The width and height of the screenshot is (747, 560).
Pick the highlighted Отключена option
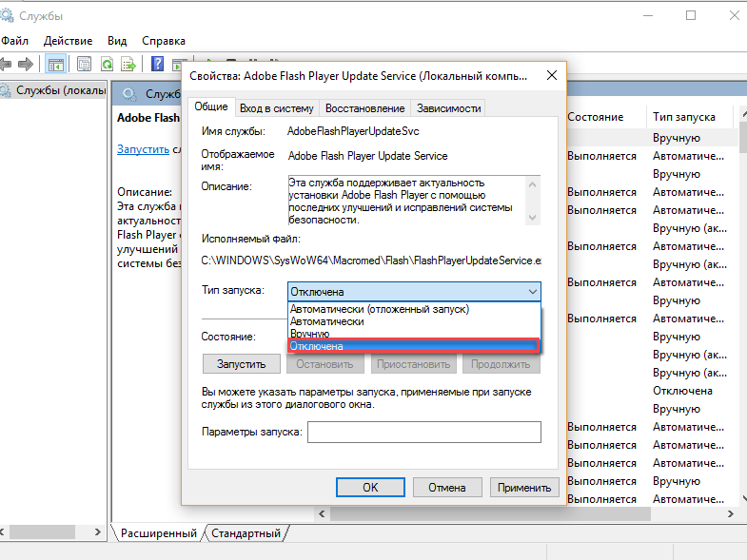point(318,347)
